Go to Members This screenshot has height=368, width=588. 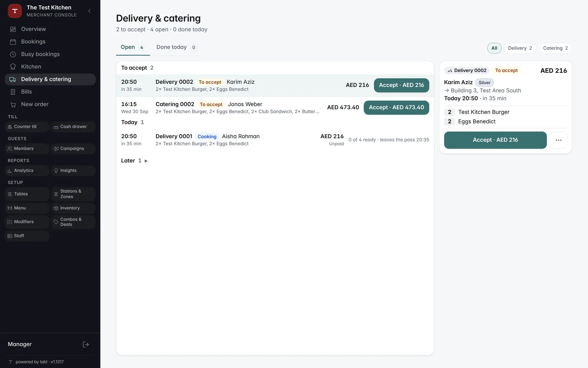coord(27,149)
